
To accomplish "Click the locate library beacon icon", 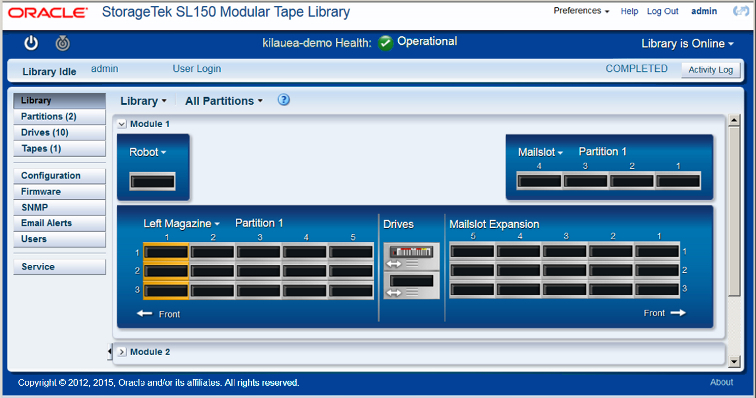I will coord(63,43).
